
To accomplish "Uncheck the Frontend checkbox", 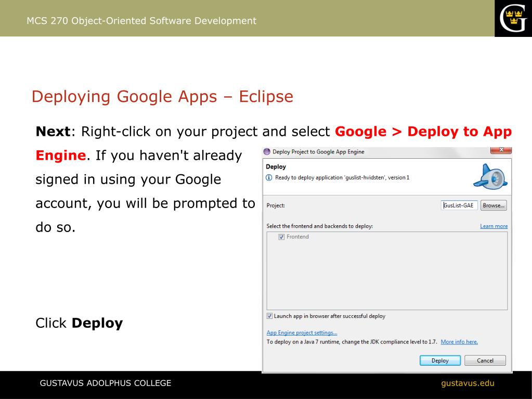I will click(x=281, y=237).
